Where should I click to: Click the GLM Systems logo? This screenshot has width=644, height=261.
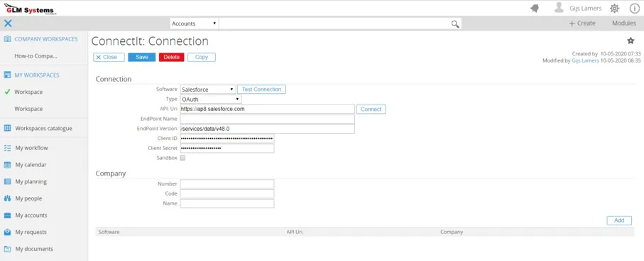30,9
